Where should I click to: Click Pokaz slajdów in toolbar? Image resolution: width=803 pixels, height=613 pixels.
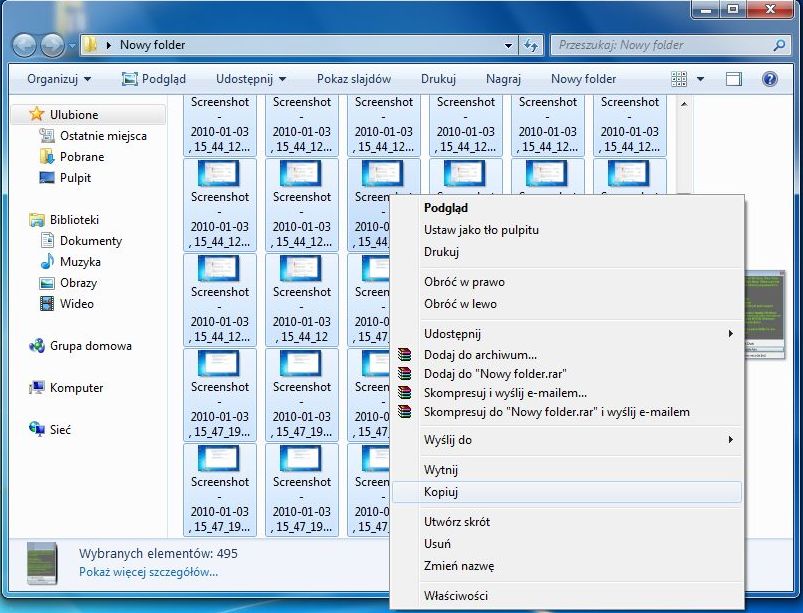point(354,79)
